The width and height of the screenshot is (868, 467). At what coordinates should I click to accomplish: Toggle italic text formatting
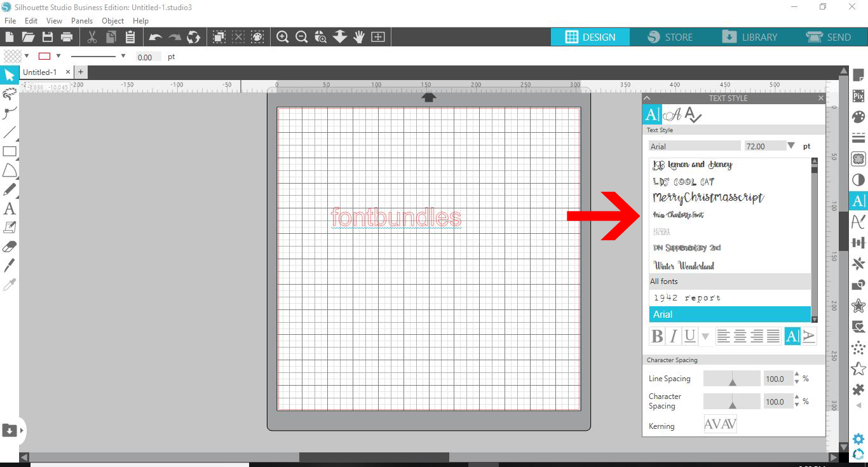674,336
